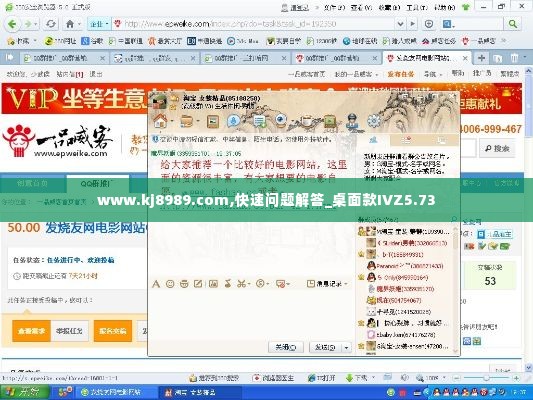
Task: Reload the page with the refresh icon
Action: tap(51, 24)
